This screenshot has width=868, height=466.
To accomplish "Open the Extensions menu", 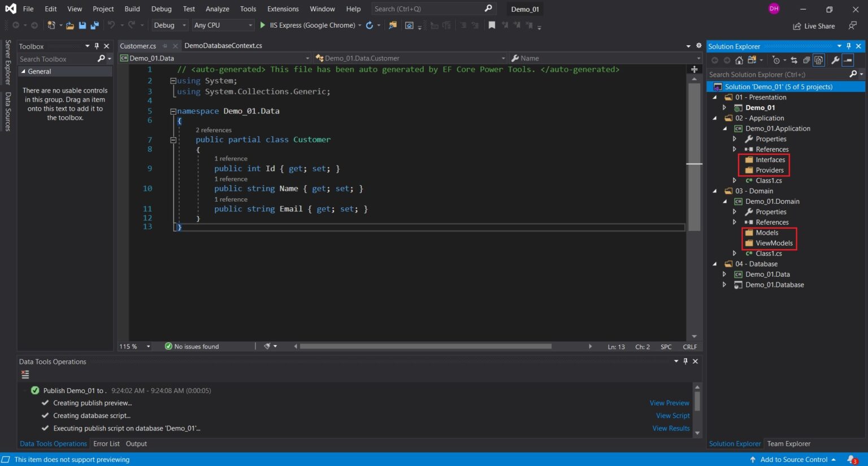I will [x=283, y=9].
